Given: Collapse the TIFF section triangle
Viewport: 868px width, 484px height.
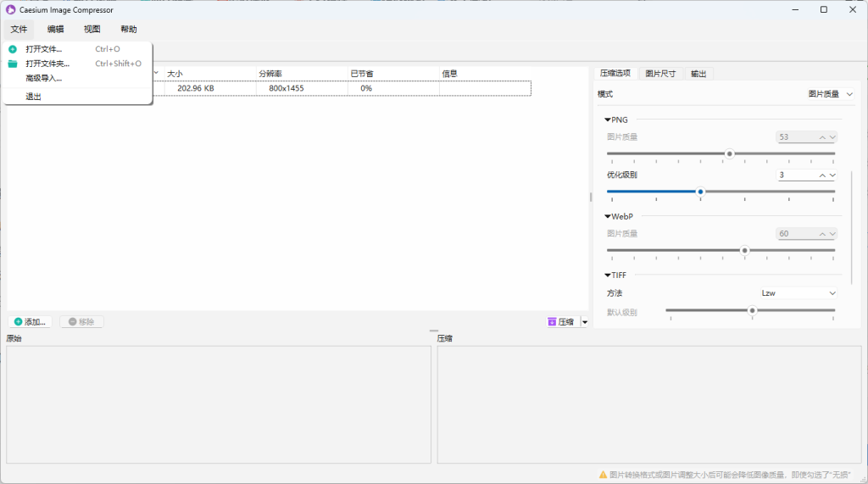Looking at the screenshot, I should tap(607, 275).
